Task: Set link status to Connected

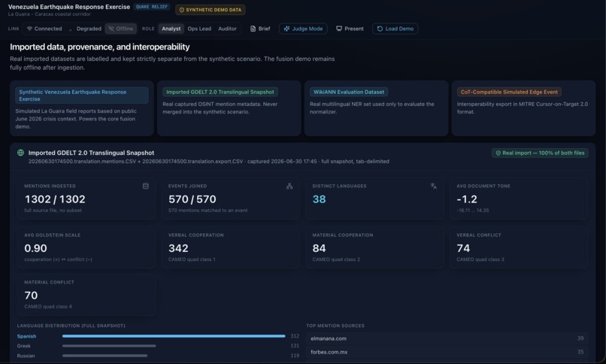Action: (44, 29)
